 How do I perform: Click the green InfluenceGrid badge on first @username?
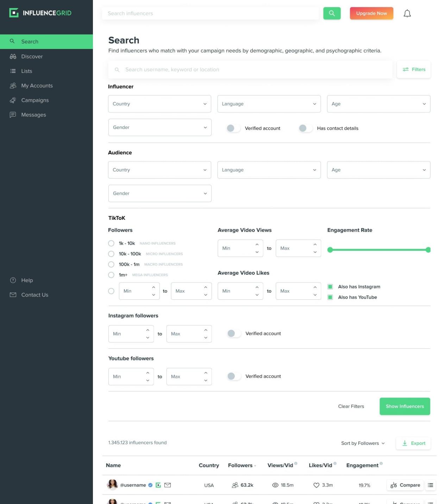[158, 485]
